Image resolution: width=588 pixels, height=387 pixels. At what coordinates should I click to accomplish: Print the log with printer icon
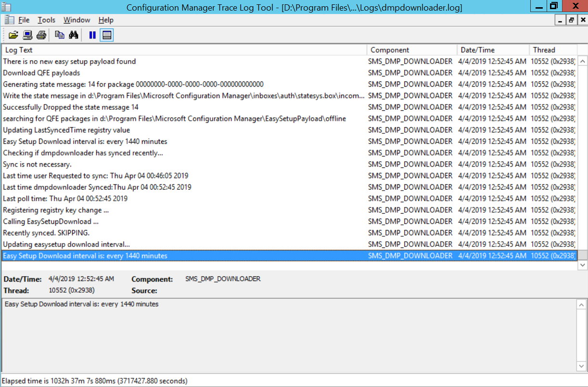(41, 35)
